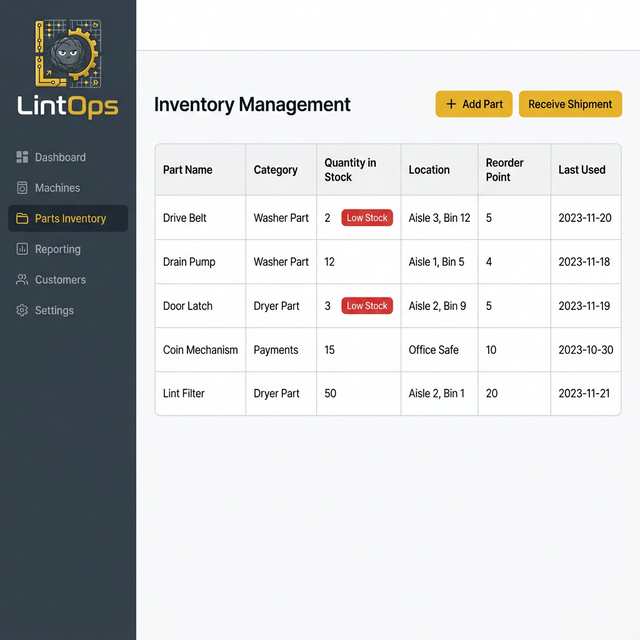The width and height of the screenshot is (640, 640).
Task: Click Lint Filter's Dryer Part category
Action: (276, 393)
